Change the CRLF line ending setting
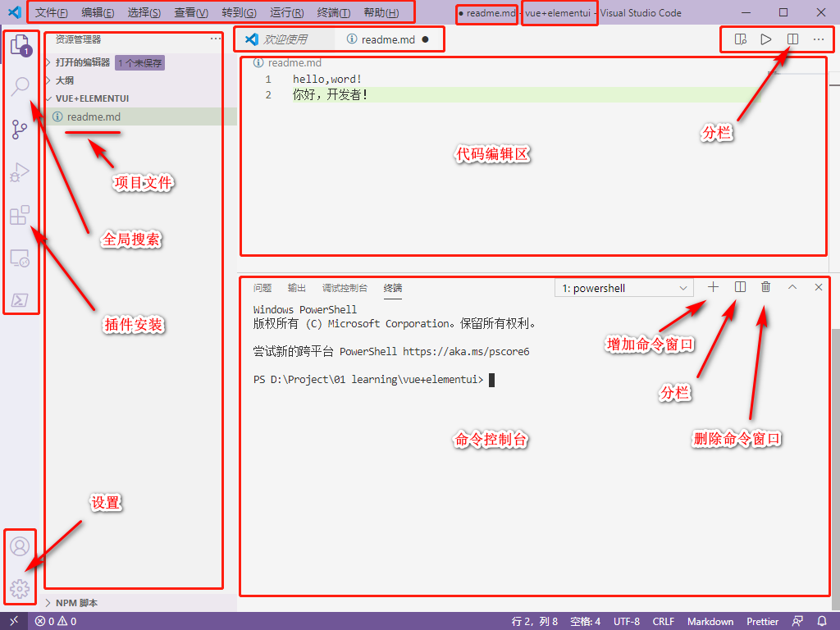 click(x=663, y=622)
